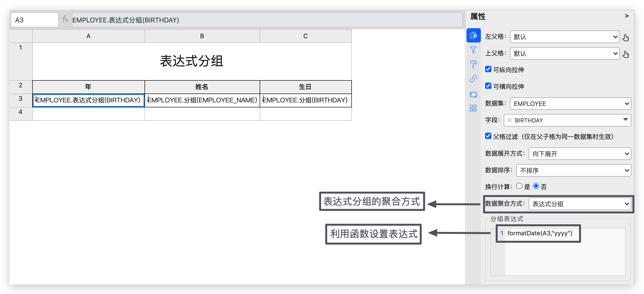Click the hand pointer icon beside 左父格
This screenshot has height=294, width=644.
coord(626,37)
